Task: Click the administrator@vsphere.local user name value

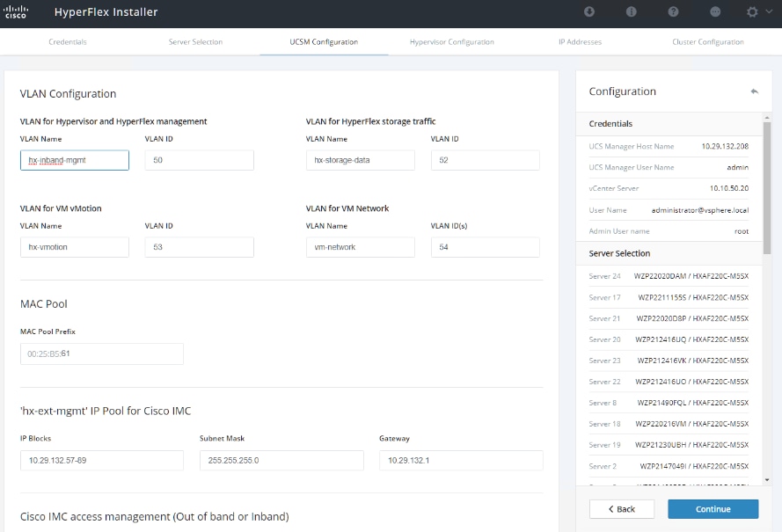Action: coord(699,210)
